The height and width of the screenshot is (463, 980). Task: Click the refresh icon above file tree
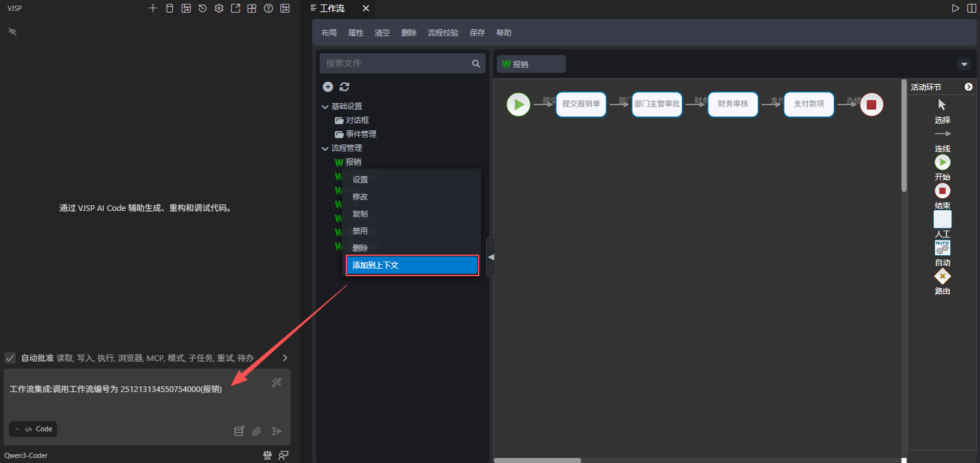pyautogui.click(x=344, y=87)
